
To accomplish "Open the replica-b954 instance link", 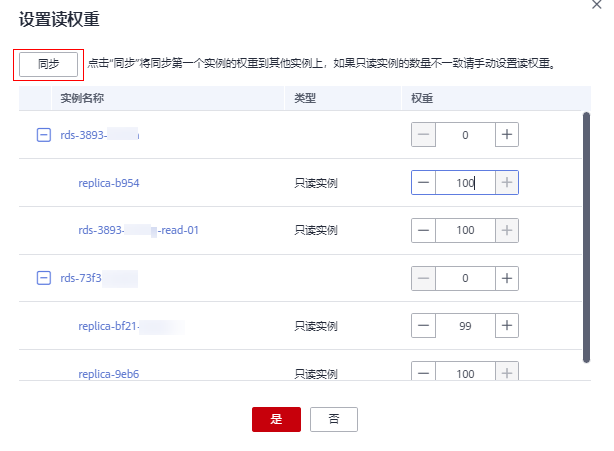I will (x=108, y=184).
